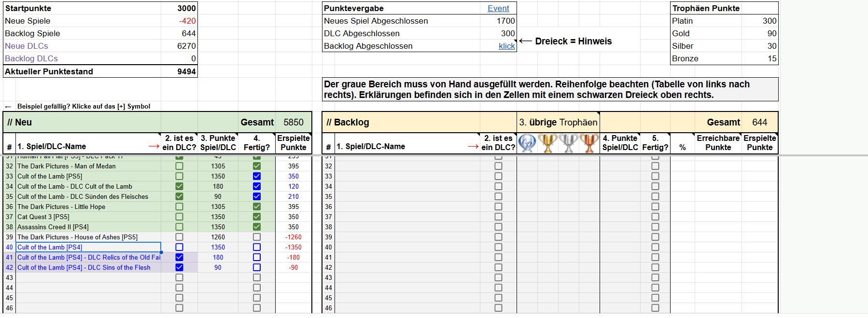Tick Backlog row 44 'ist es ein DLC?' checkbox
The width and height of the screenshot is (868, 318).
(498, 288)
